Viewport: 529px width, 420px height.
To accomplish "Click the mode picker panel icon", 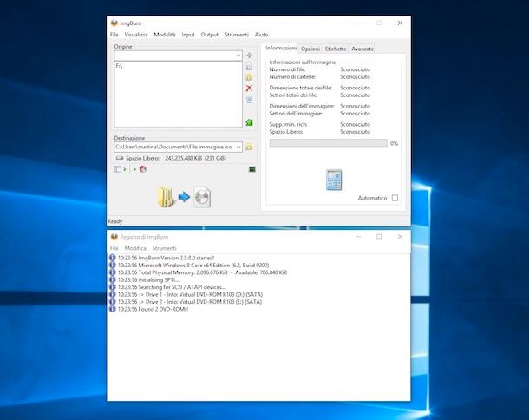I will [117, 169].
